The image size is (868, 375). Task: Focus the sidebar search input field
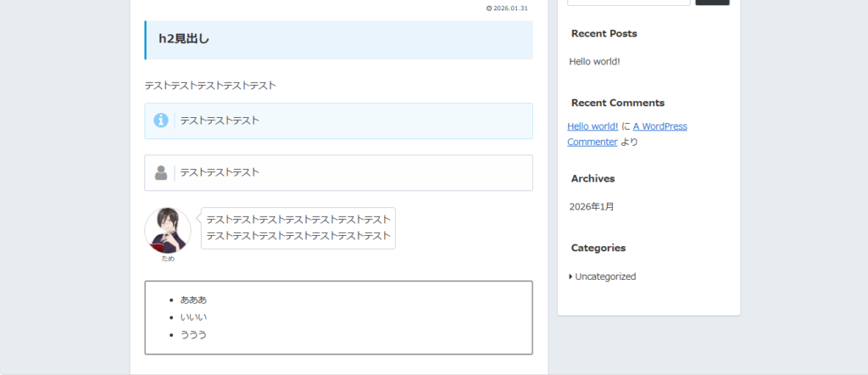tap(628, 2)
